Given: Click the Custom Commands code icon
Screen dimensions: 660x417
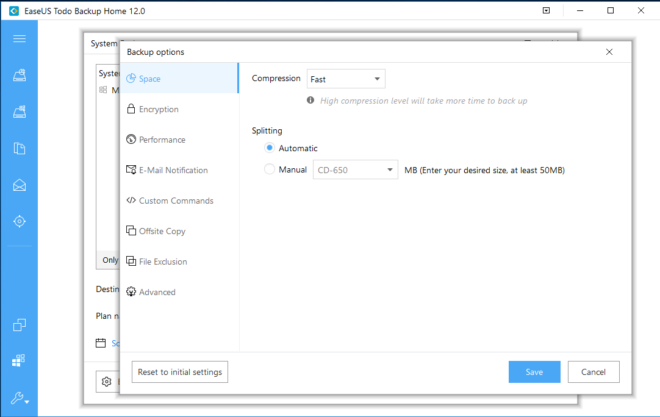Looking at the screenshot, I should 131,200.
